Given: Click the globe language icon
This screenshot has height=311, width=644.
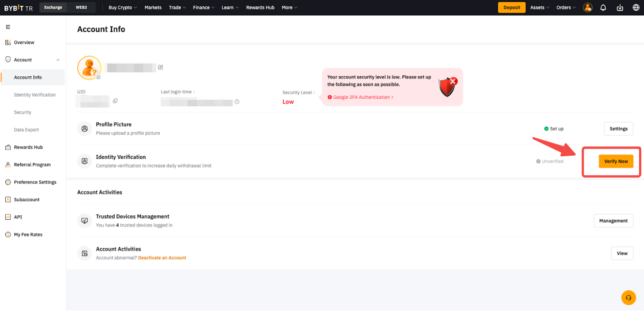Looking at the screenshot, I should point(636,7).
